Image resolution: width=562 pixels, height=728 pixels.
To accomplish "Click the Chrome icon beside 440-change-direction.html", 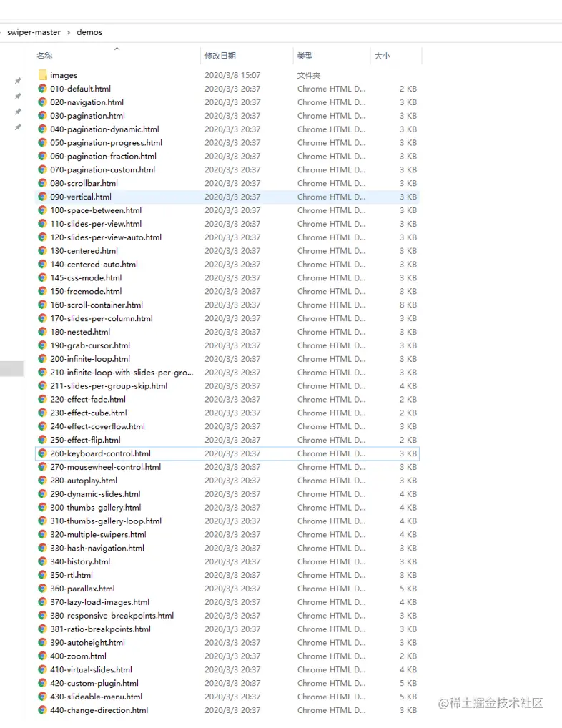I will coord(42,709).
